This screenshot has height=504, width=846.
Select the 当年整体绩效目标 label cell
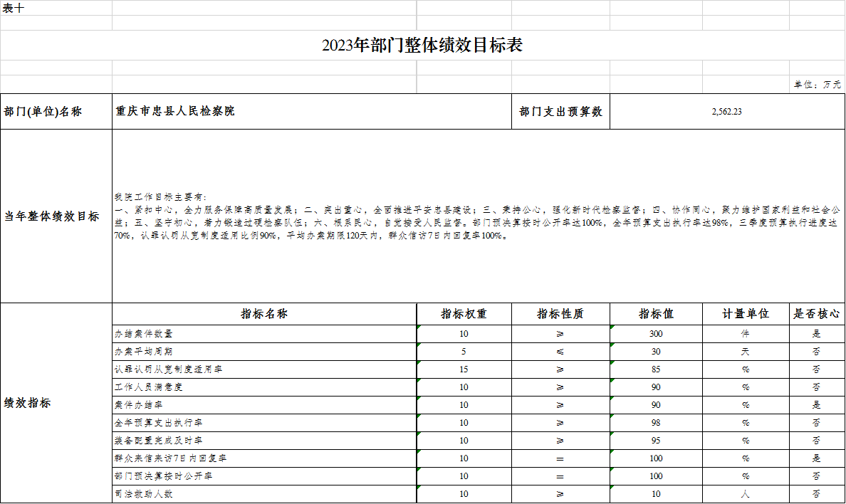(52, 216)
